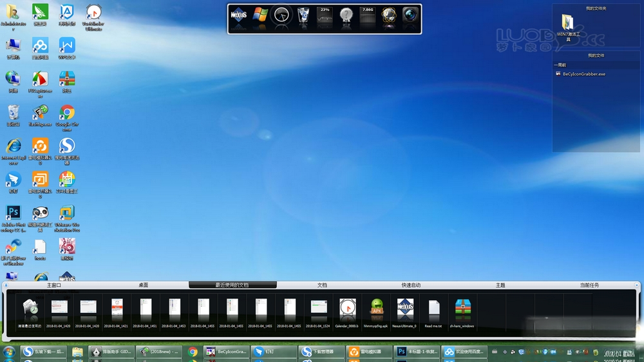Open the recycle bin in top dock
The image size is (644, 362).
(x=303, y=15)
